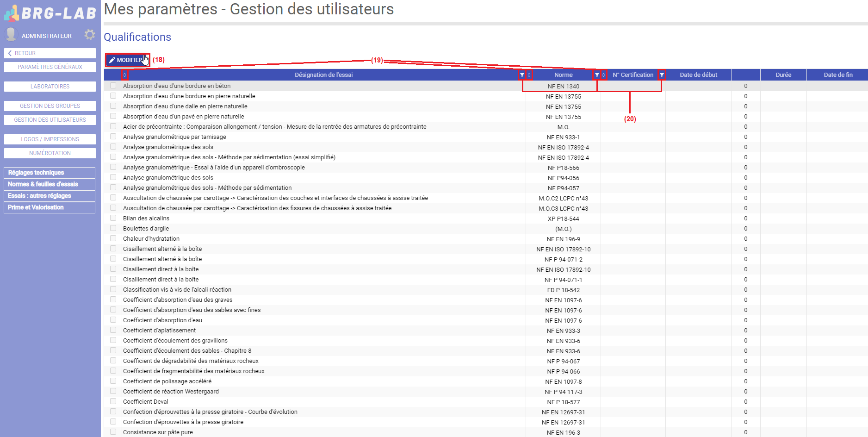Click the Date de fin column header
The image size is (868, 437).
pos(838,75)
